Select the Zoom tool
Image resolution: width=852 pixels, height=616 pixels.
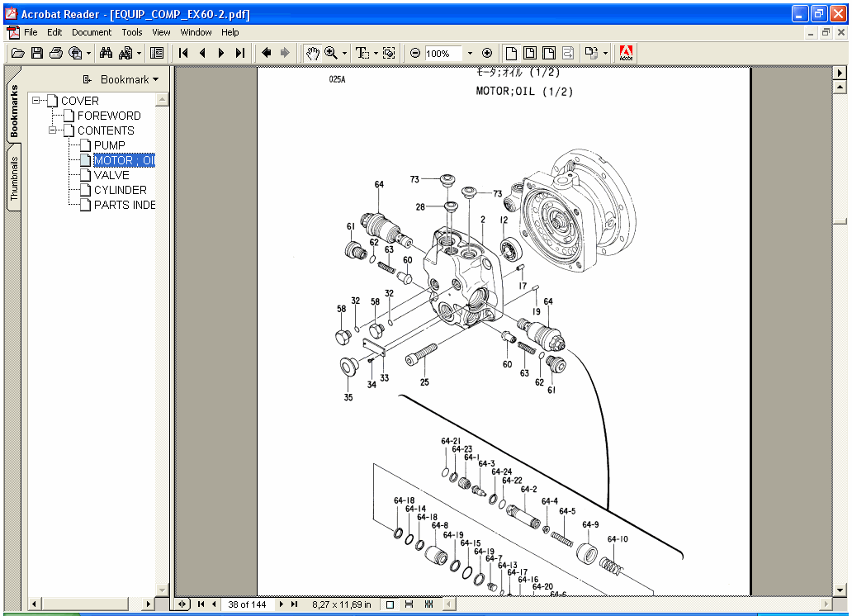[329, 53]
